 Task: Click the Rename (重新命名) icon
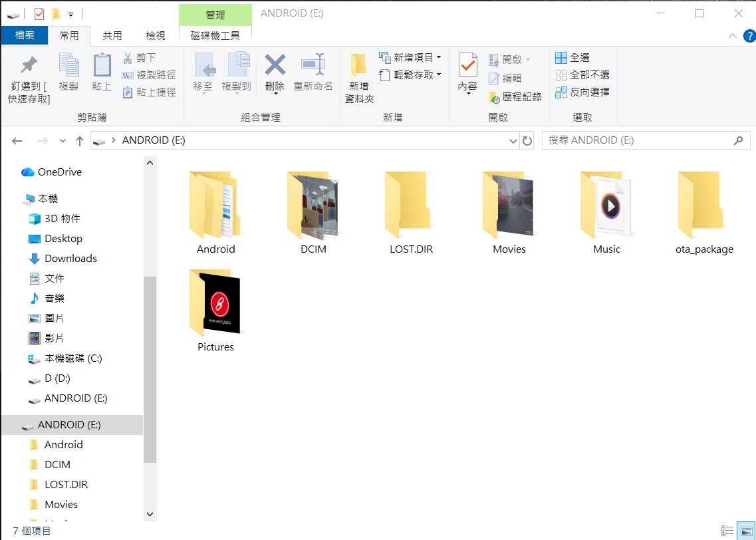click(313, 65)
